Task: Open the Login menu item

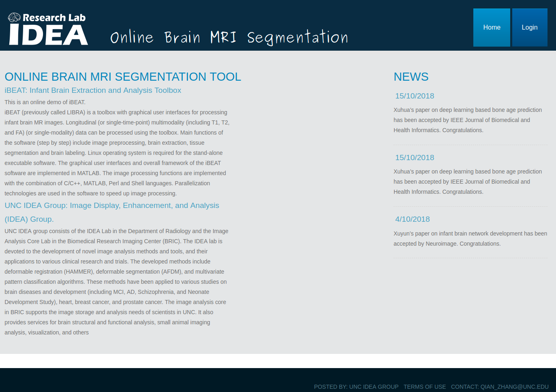Action: [x=530, y=28]
